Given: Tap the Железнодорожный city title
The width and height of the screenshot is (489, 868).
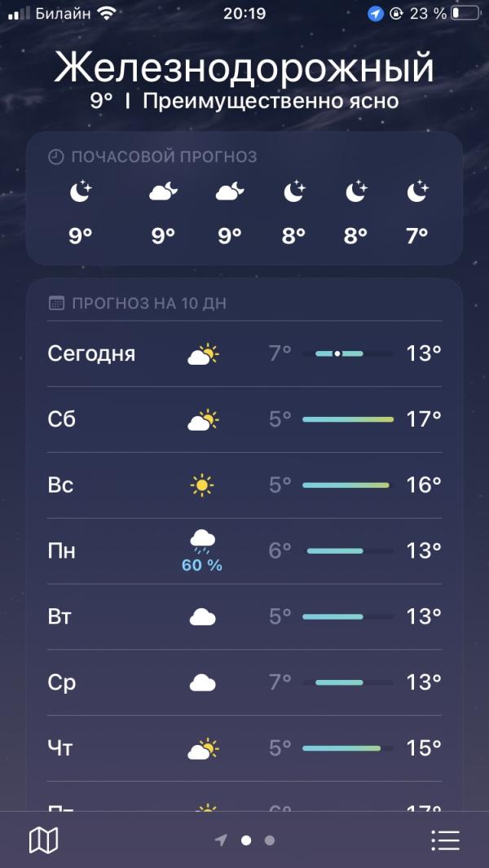Looking at the screenshot, I should click(244, 68).
